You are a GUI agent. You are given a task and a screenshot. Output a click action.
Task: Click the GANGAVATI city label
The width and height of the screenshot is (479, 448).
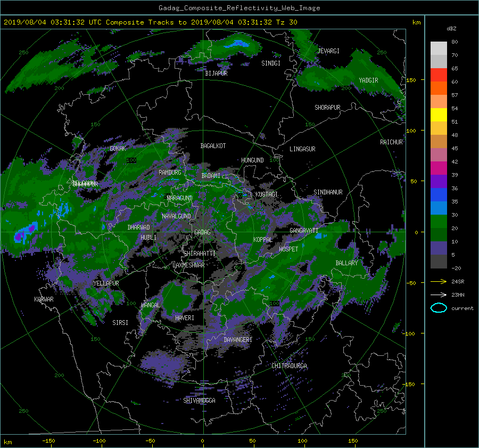pos(304,231)
